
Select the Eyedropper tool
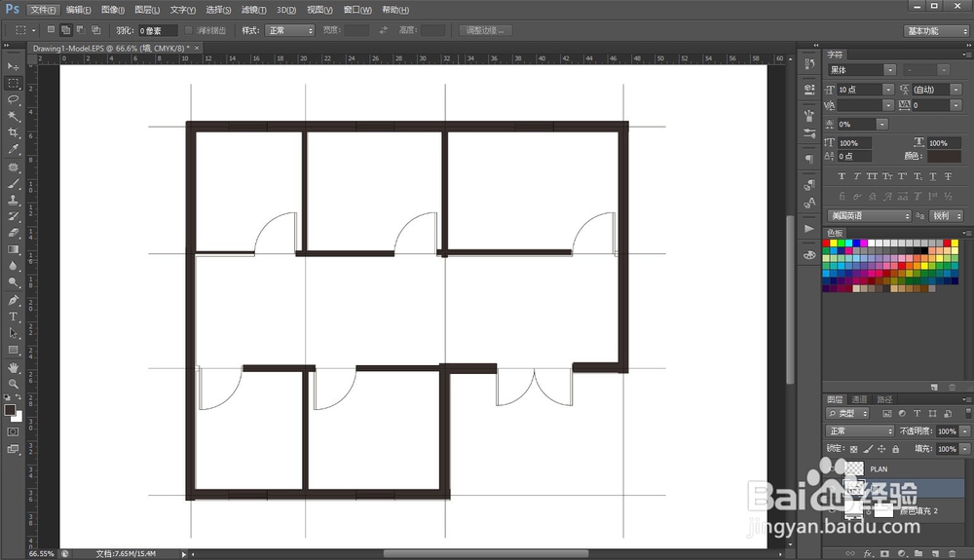tap(13, 149)
